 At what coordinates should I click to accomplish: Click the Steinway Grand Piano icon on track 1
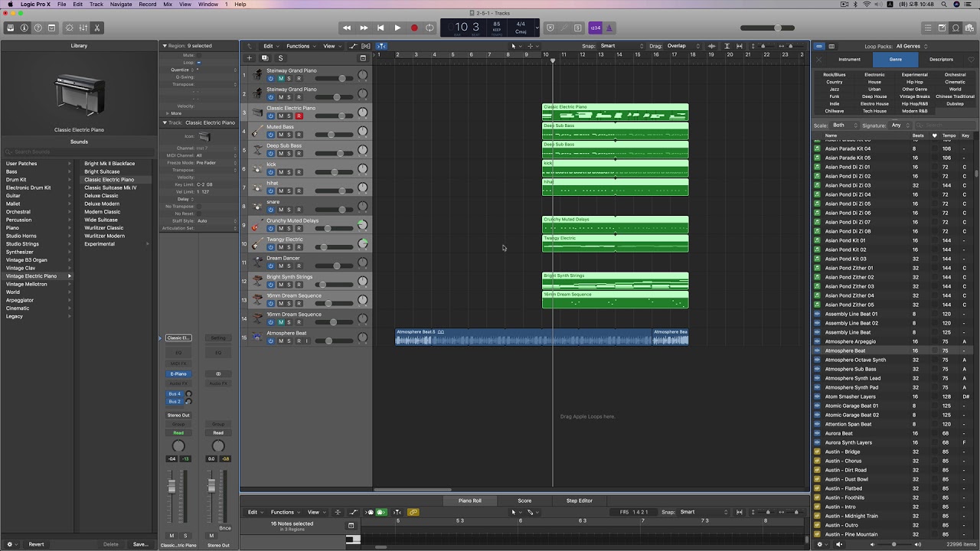click(x=258, y=74)
